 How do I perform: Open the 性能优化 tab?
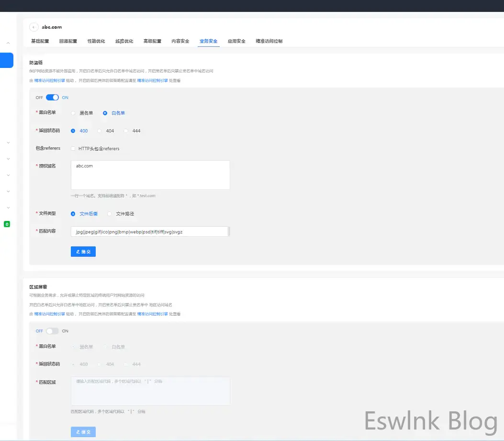(x=96, y=41)
